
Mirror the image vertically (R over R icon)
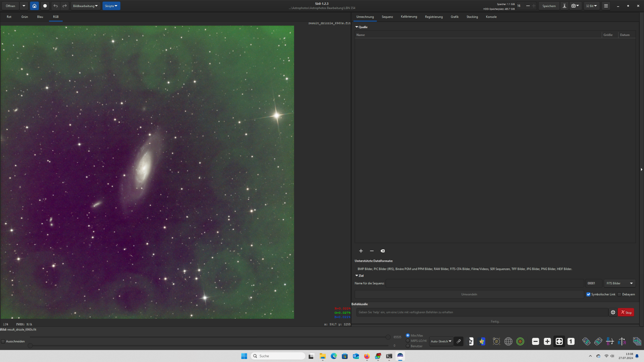coord(610,341)
